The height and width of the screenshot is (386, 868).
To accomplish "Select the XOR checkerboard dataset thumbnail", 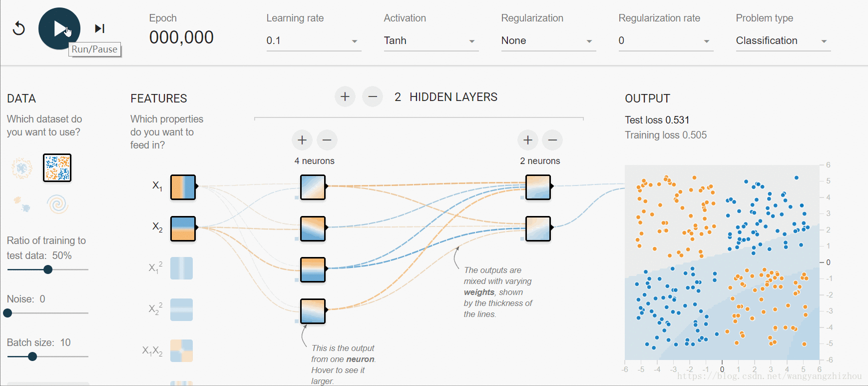I will pyautogui.click(x=57, y=167).
